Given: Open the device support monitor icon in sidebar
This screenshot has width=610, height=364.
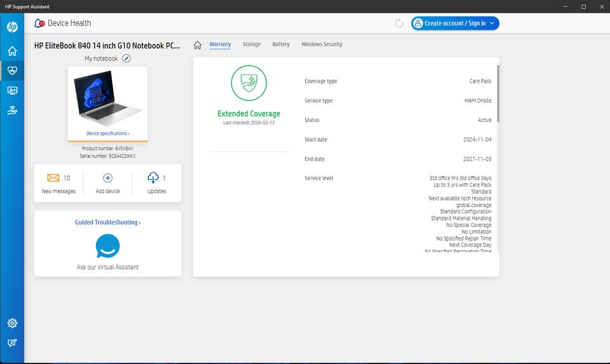Looking at the screenshot, I should click(x=12, y=90).
